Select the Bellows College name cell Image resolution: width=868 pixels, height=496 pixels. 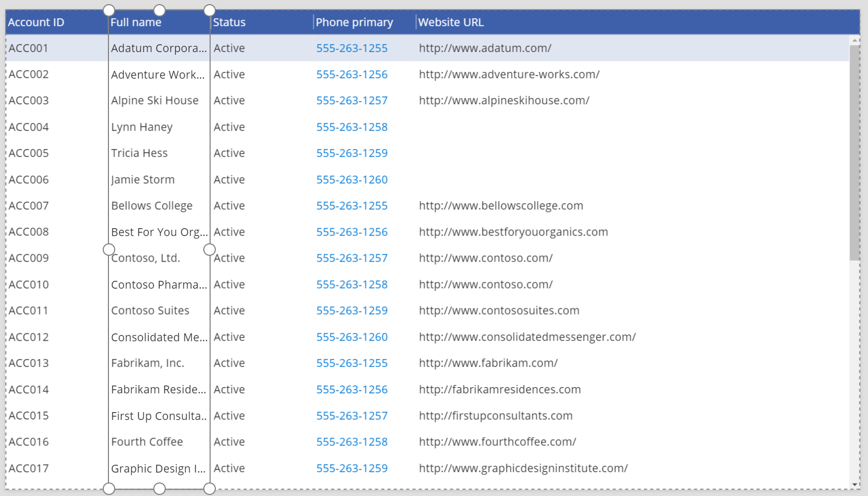[x=152, y=206]
